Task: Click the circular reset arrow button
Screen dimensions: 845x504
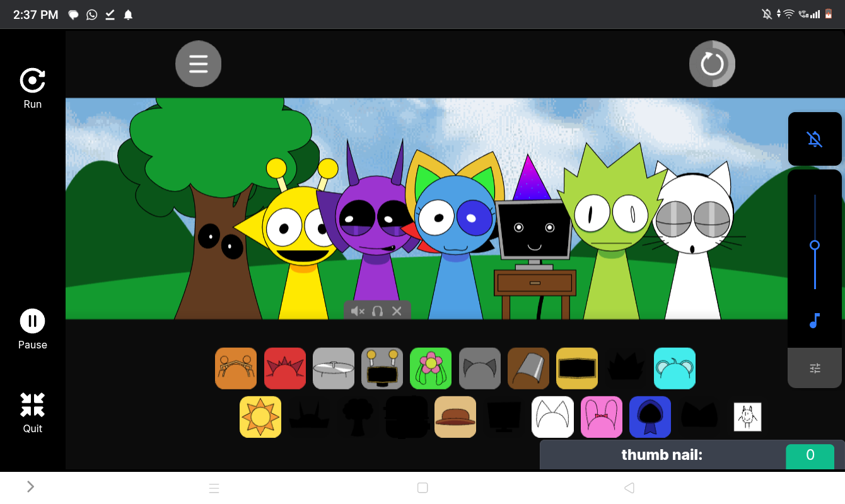Action: pyautogui.click(x=712, y=64)
